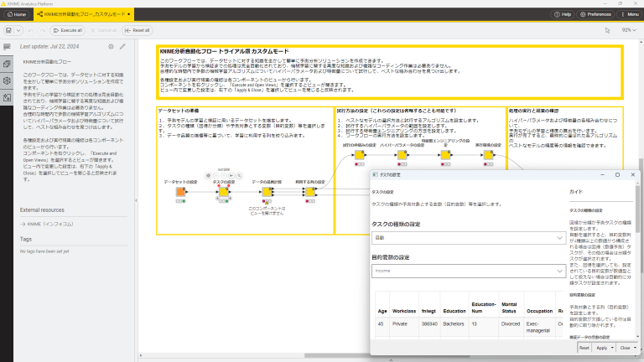
Task: Click cancel icon in node action bar
Action: tap(224, 176)
